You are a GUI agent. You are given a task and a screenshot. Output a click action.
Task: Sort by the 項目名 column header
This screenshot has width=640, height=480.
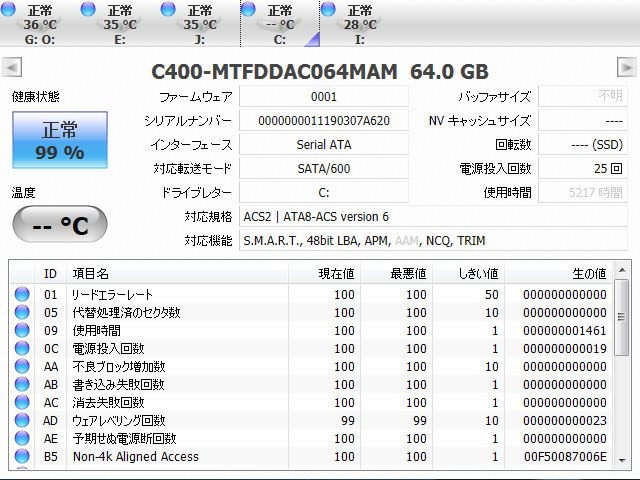pos(178,273)
